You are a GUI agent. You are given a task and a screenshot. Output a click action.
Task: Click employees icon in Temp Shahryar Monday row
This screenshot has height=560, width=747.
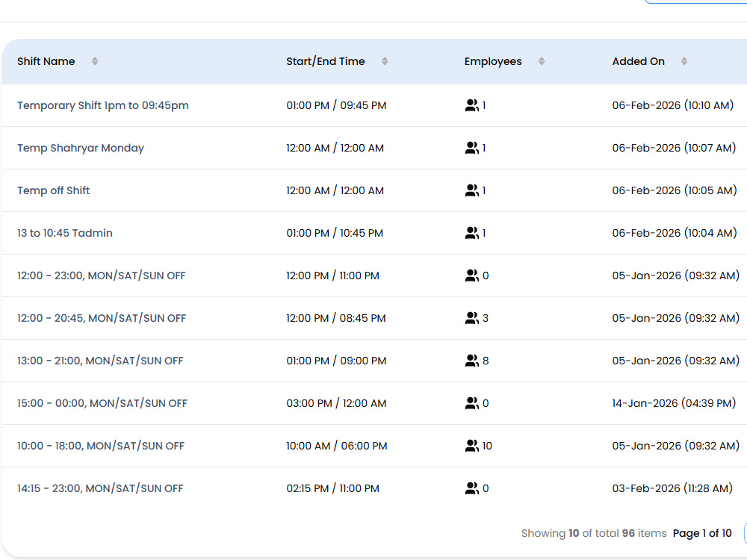(x=471, y=148)
